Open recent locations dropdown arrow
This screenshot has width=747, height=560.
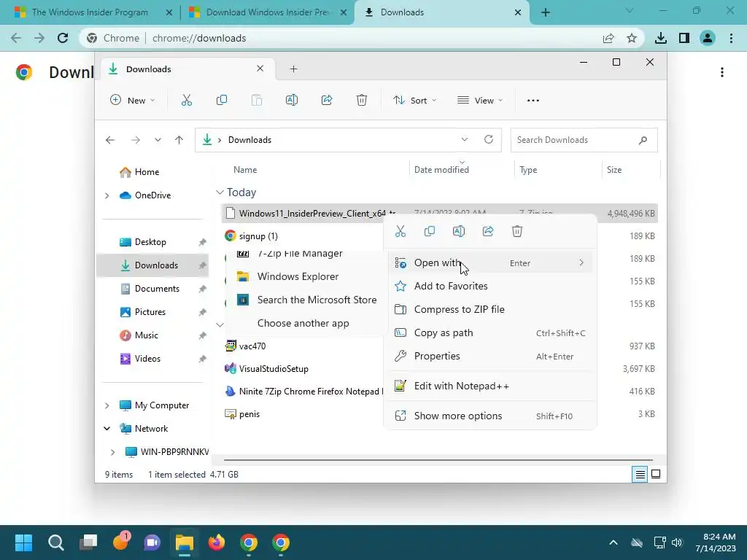158,140
